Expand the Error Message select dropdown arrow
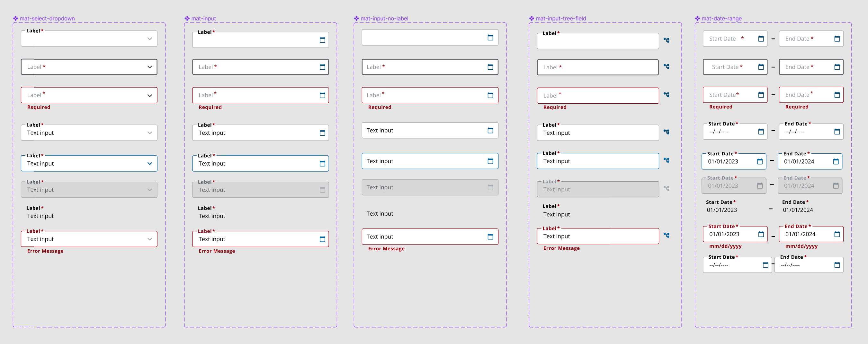Image resolution: width=868 pixels, height=344 pixels. tap(150, 239)
